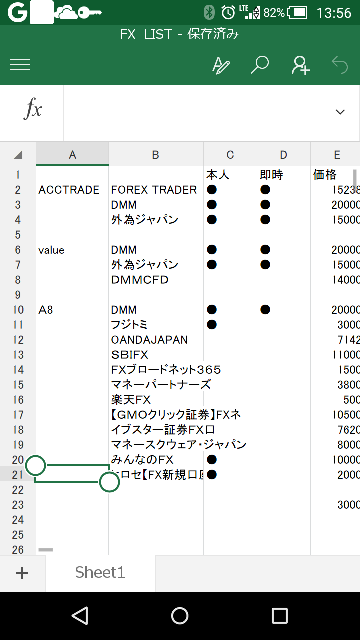This screenshot has width=360, height=640.
Task: Select the DMM cell in row 10
Action: pos(156,310)
